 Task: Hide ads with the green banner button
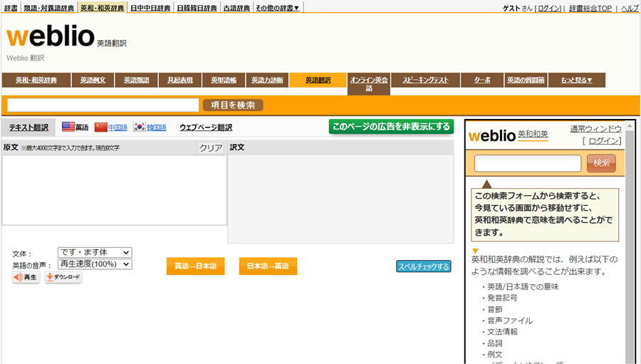tap(391, 127)
